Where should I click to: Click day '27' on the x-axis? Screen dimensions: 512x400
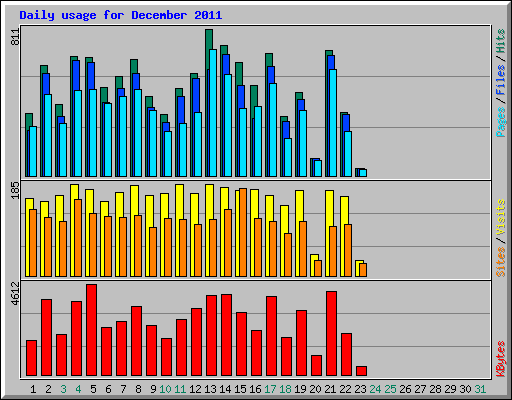coord(420,389)
